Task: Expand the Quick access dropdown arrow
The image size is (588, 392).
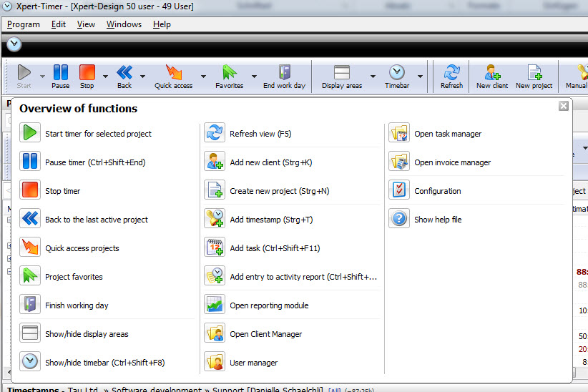Action: pos(203,76)
